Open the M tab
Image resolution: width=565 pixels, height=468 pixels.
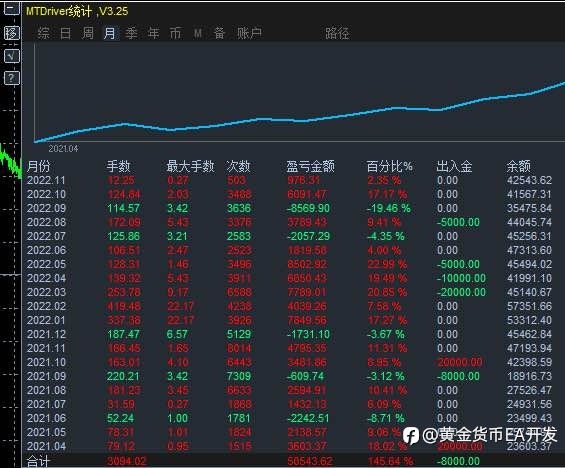coord(197,34)
